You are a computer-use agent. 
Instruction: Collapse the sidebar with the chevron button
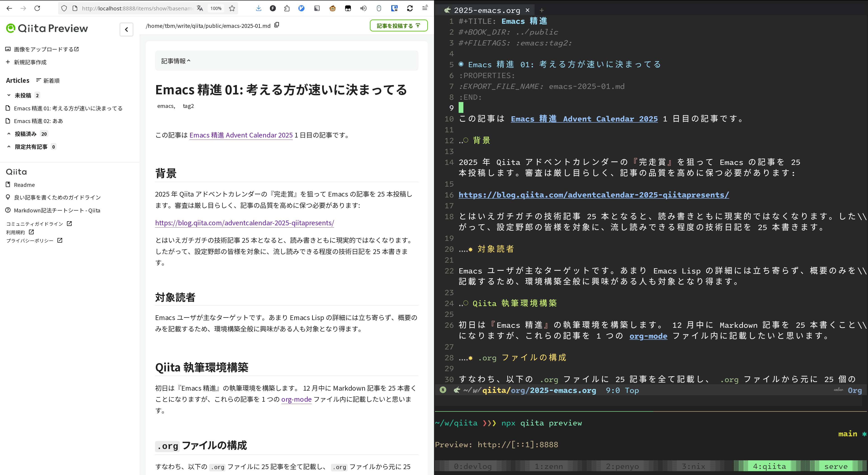[126, 30]
